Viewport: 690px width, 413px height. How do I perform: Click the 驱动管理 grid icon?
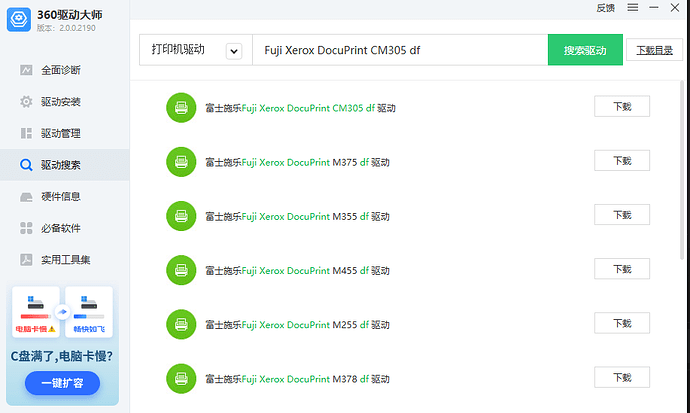click(x=26, y=133)
